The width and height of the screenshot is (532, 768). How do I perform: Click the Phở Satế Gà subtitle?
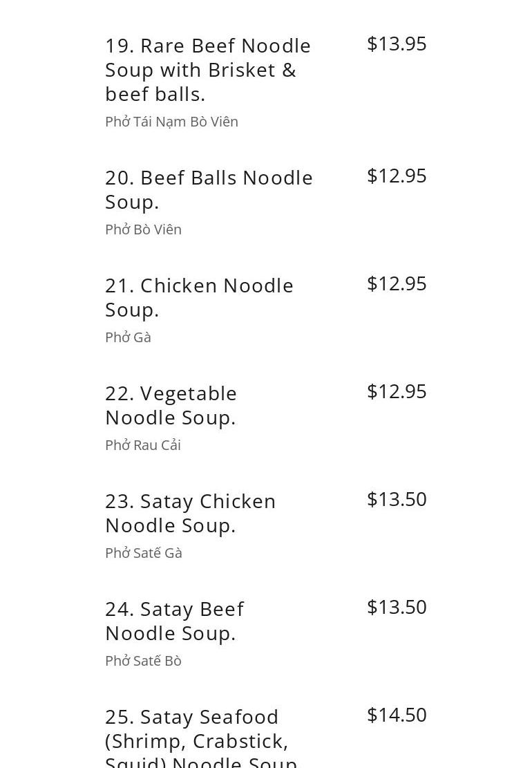(143, 553)
